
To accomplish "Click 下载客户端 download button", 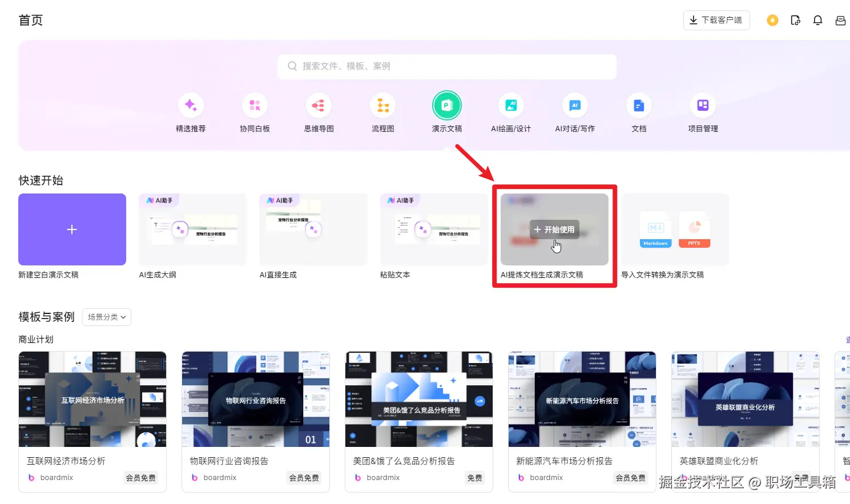I will [716, 20].
